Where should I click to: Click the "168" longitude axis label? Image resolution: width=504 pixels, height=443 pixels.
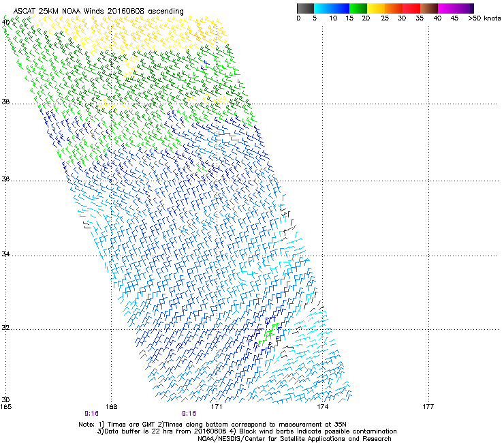[111, 407]
